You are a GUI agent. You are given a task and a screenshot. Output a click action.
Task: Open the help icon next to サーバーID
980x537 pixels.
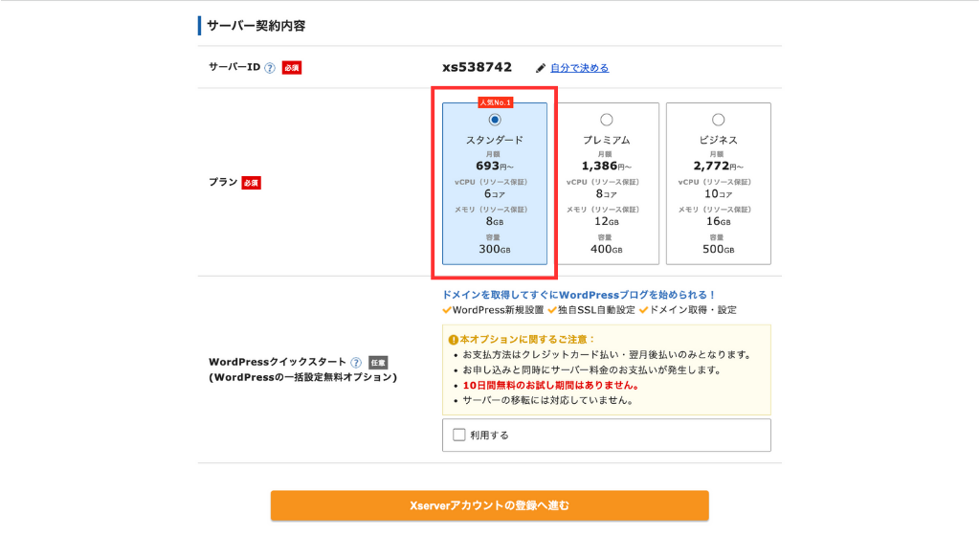pyautogui.click(x=269, y=68)
